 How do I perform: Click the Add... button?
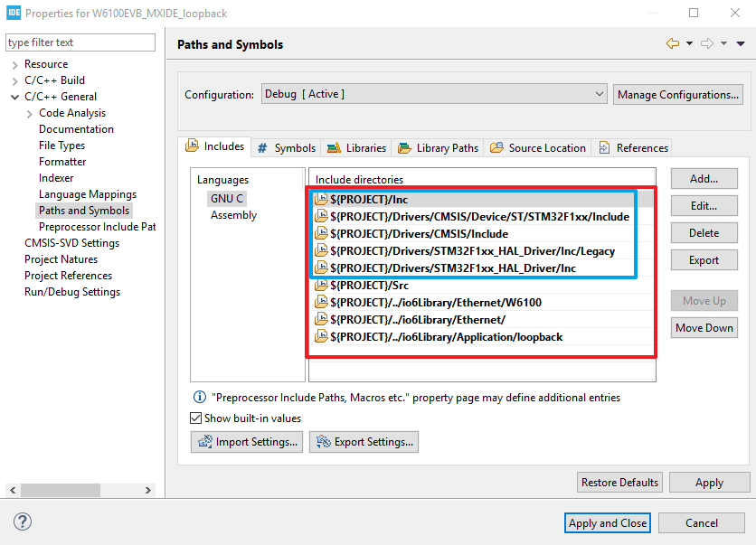point(704,179)
